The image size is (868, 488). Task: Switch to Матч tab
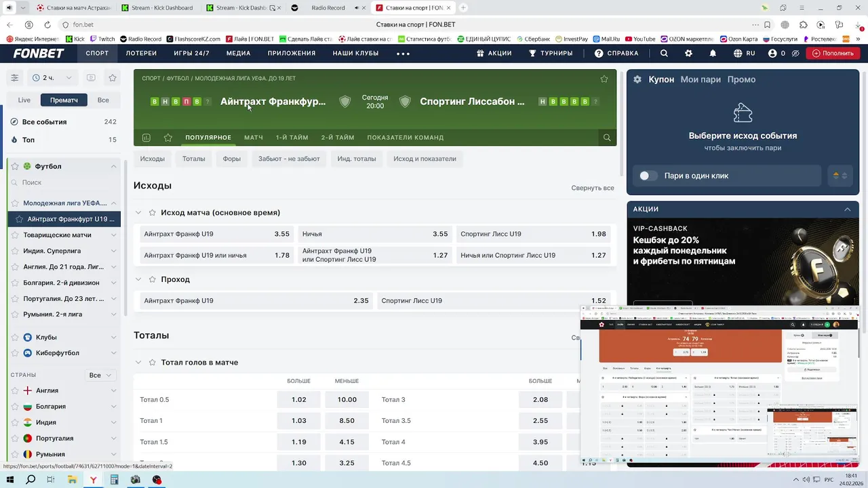click(x=254, y=138)
